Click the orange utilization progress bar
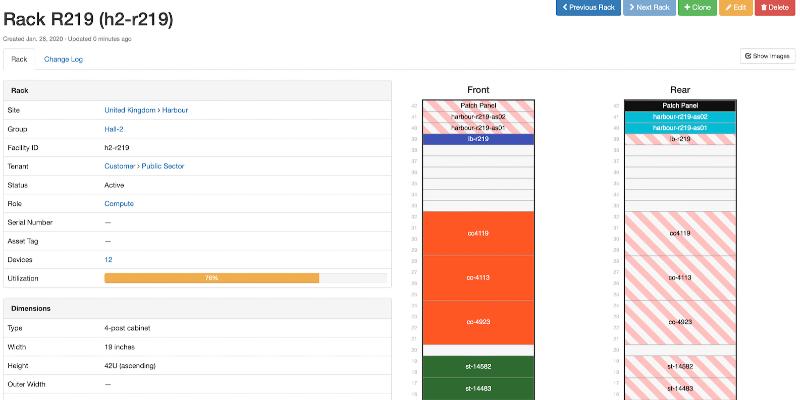Viewport: 800px width, 400px height. (211, 278)
